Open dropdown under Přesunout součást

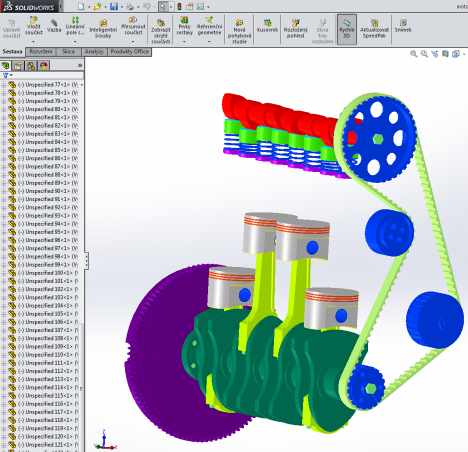[133, 41]
